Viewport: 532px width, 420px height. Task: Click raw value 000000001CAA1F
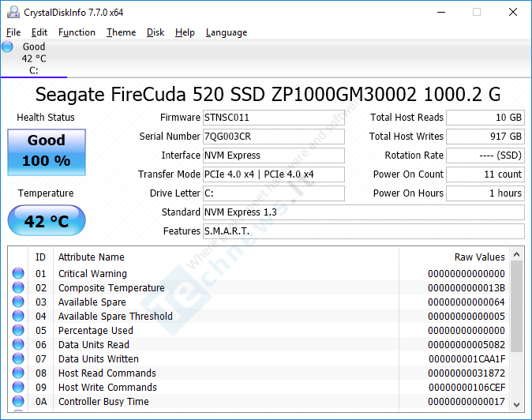pyautogui.click(x=466, y=359)
